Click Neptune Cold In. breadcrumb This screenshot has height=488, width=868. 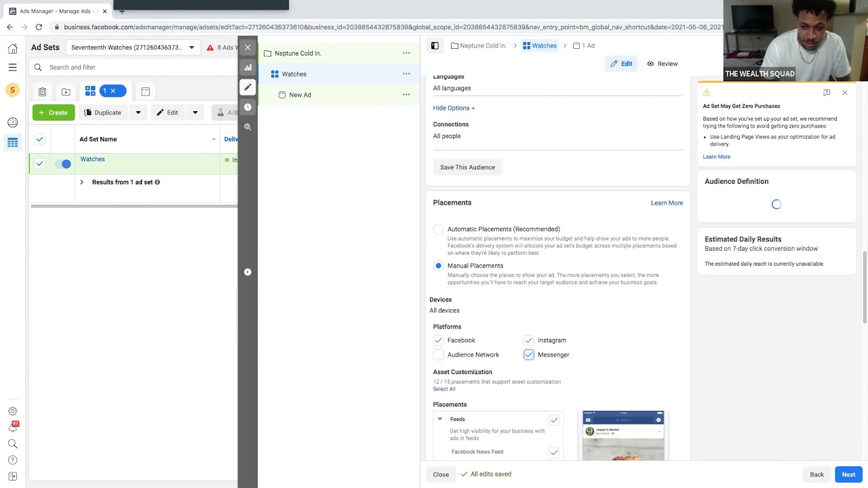(x=478, y=45)
